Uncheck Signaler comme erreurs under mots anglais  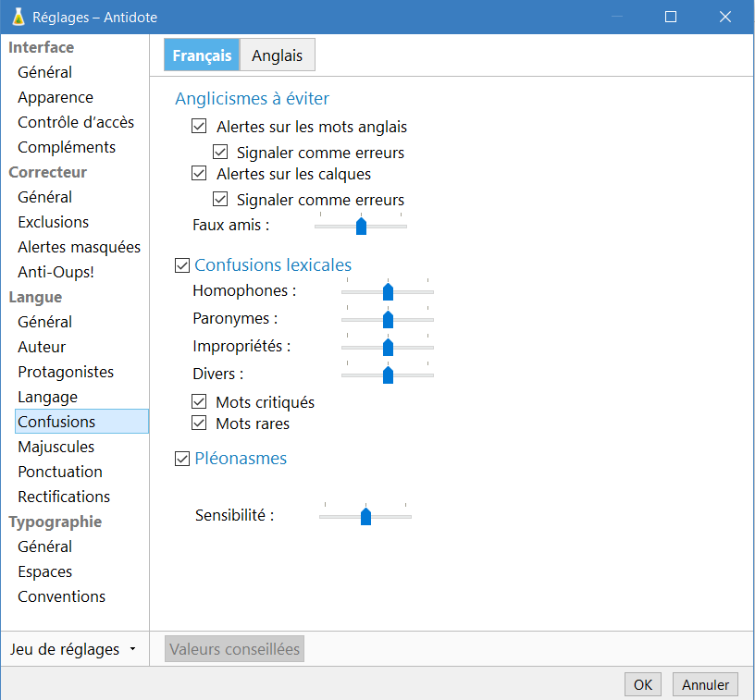220,152
